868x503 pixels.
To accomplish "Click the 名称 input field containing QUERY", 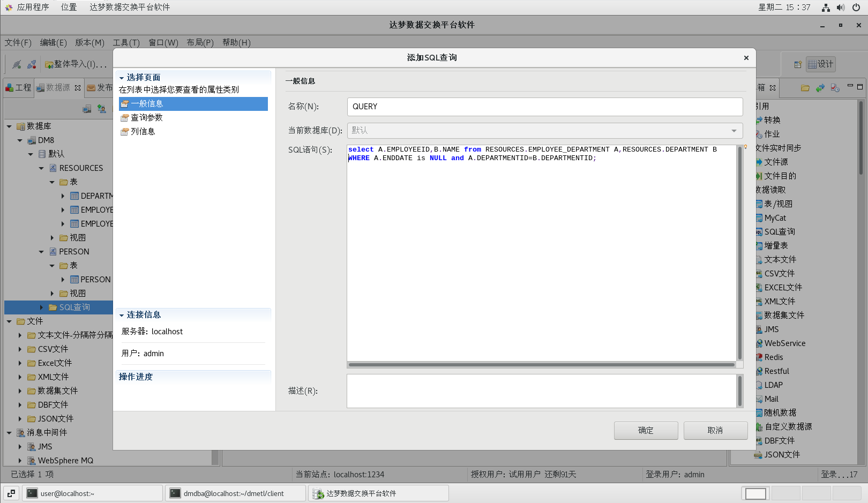I will click(x=545, y=107).
